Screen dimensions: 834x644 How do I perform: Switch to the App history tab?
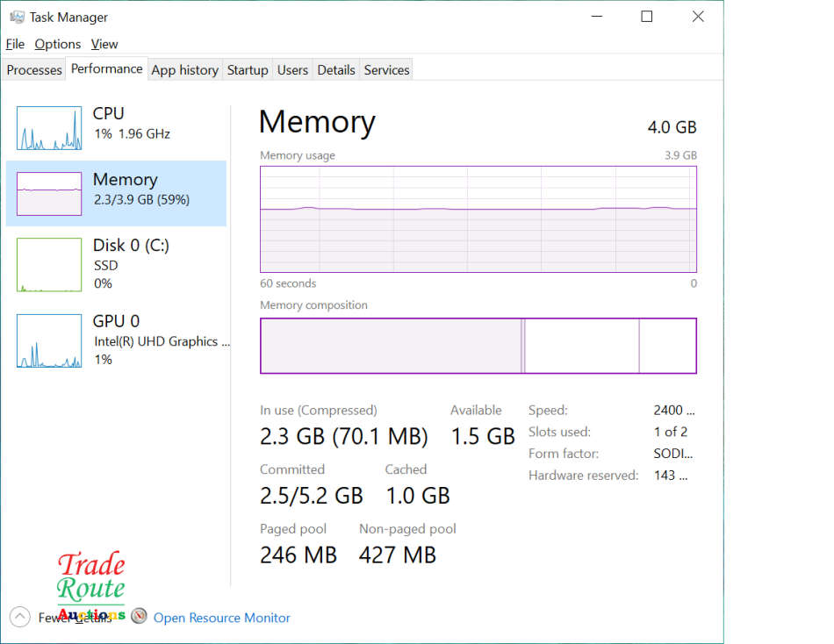click(x=184, y=70)
